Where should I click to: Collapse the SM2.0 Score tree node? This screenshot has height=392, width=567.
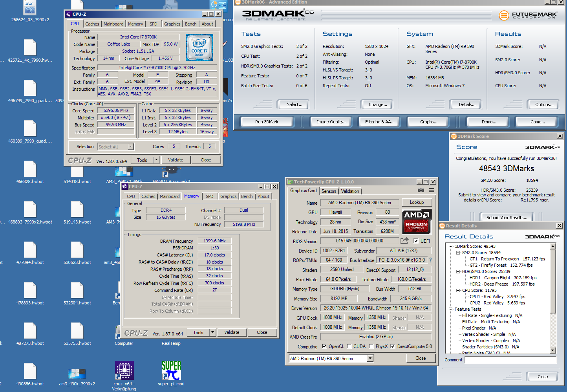(x=458, y=253)
